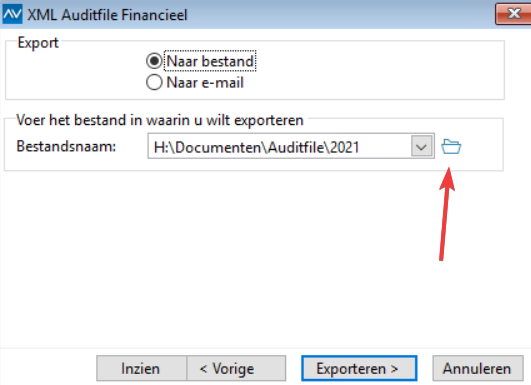
Task: Click the Naar e-mail option label text
Action: point(205,83)
